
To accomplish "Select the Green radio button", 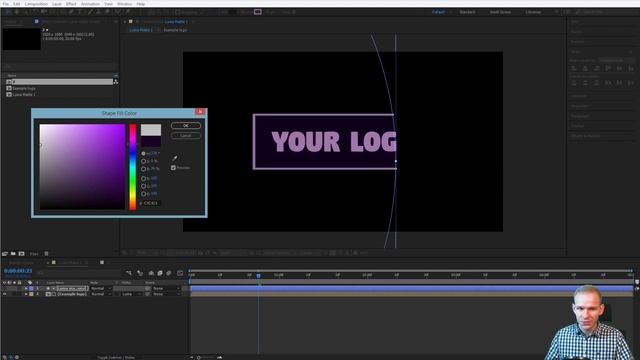I will pyautogui.click(x=143, y=186).
